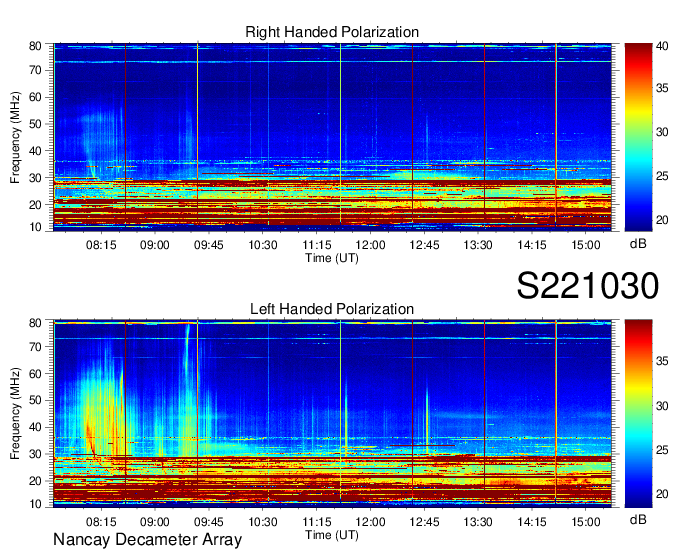Viewport: 680px width, 552px height.
Task: Click 09:00 tick on lower time axis
Action: (155, 522)
